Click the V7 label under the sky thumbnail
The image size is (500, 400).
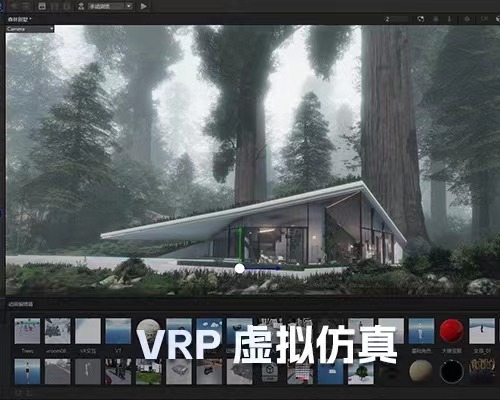pos(118,351)
